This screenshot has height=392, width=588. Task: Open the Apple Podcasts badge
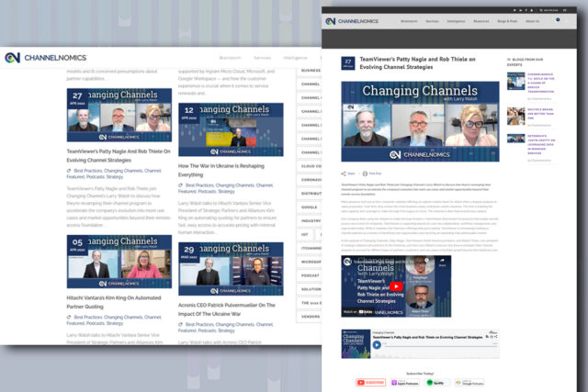click(x=405, y=383)
